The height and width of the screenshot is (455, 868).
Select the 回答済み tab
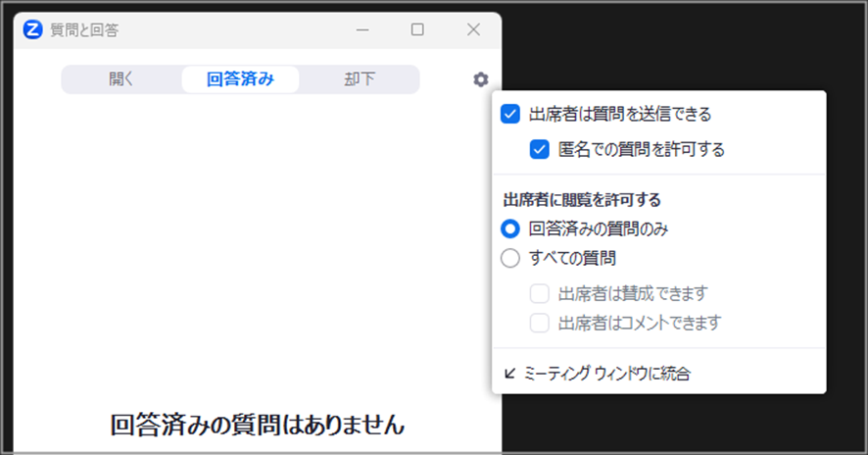pos(240,79)
